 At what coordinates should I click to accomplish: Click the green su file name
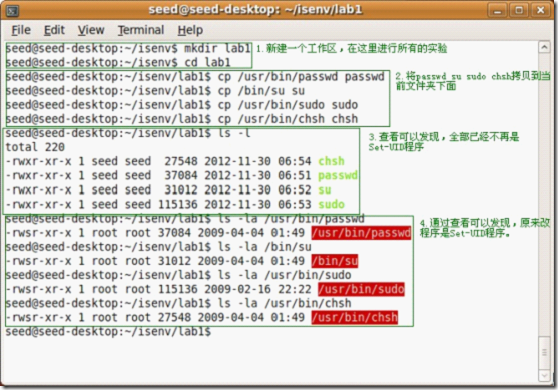click(325, 190)
